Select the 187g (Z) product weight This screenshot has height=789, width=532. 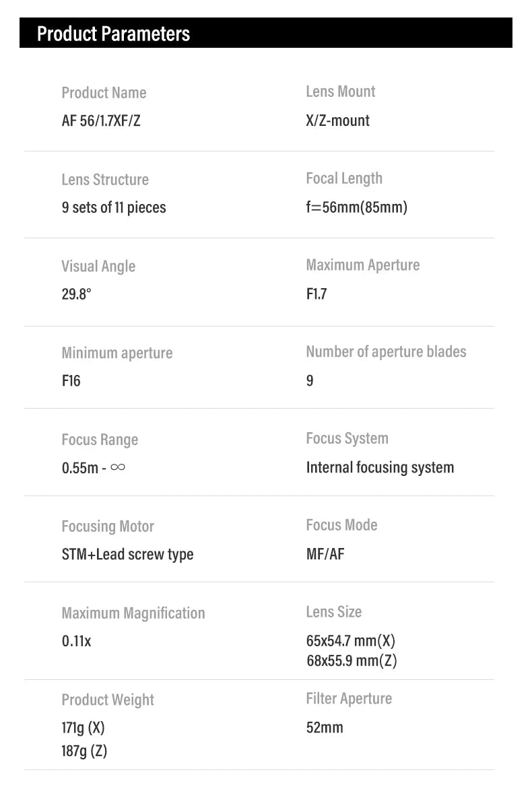pos(84,751)
